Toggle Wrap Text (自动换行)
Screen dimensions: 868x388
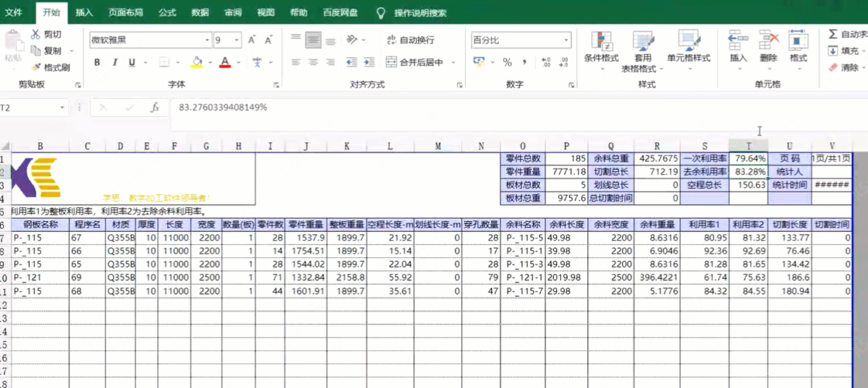409,40
